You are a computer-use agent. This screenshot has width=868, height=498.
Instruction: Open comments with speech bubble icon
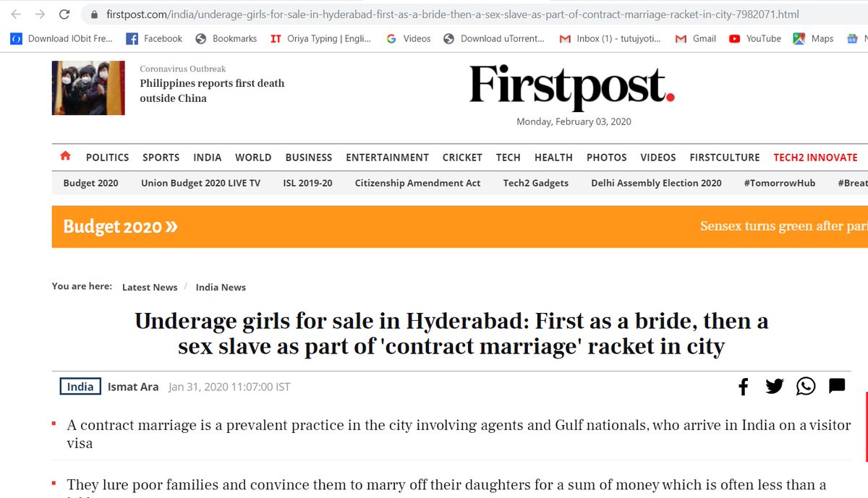tap(837, 386)
